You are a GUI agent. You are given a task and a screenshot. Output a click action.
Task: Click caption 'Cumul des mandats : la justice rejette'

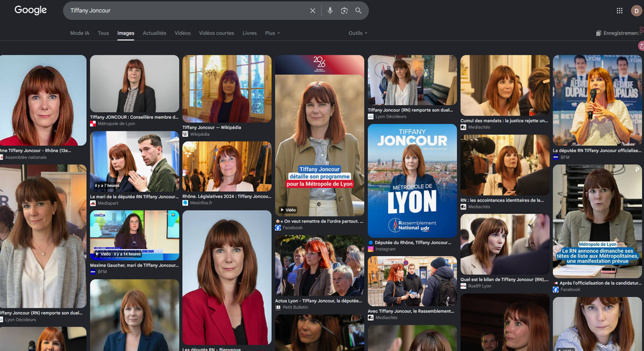point(504,121)
